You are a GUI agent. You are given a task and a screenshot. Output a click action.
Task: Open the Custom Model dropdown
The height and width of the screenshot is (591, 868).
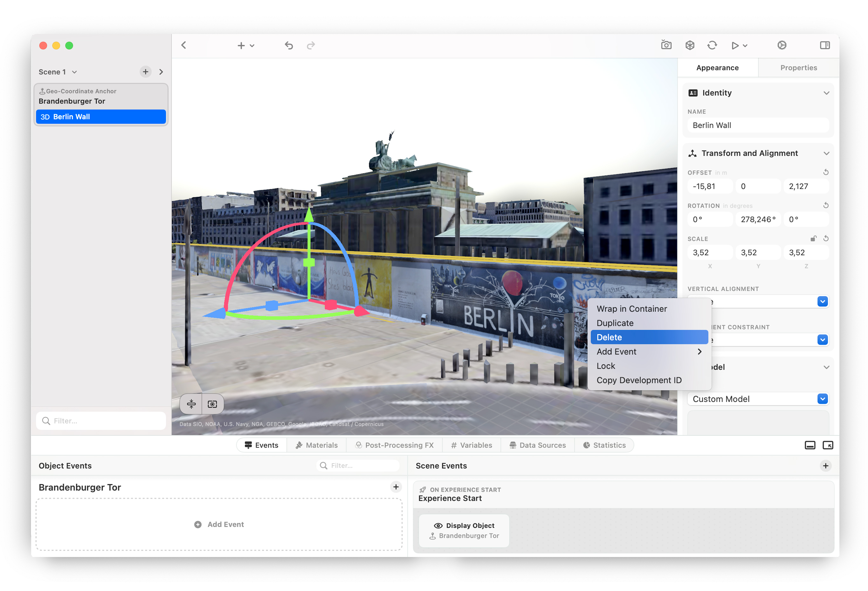[x=758, y=399]
